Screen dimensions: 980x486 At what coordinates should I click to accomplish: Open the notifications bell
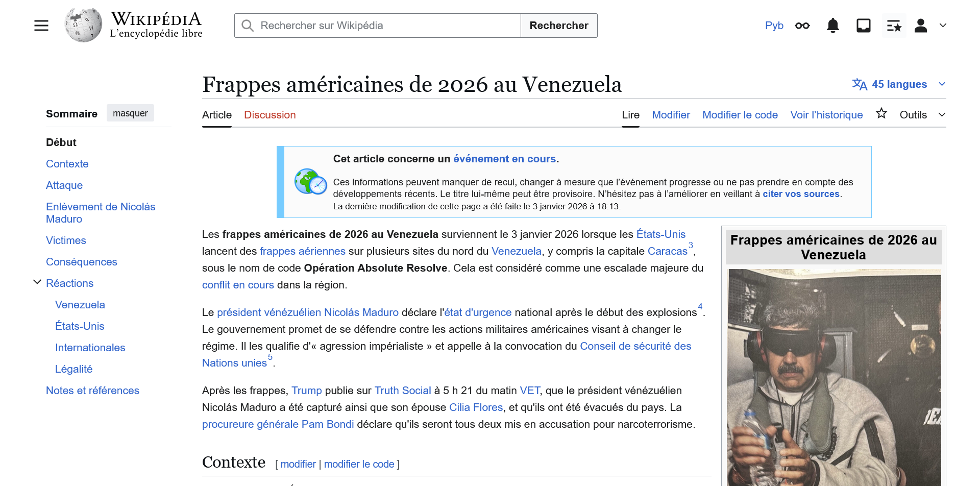[x=832, y=26]
